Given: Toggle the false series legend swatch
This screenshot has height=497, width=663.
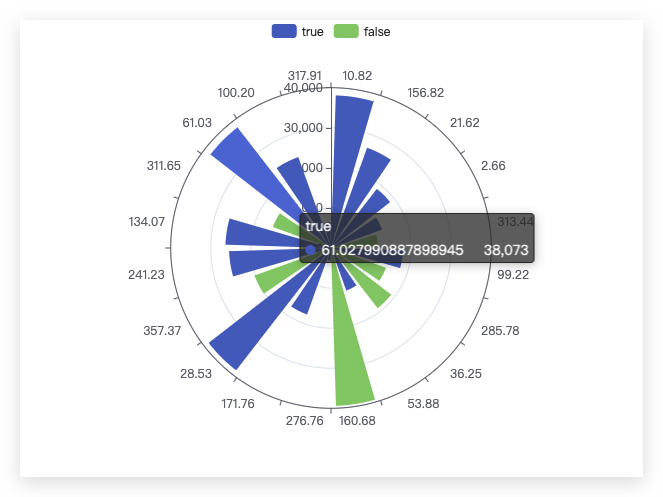Looking at the screenshot, I should point(346,31).
